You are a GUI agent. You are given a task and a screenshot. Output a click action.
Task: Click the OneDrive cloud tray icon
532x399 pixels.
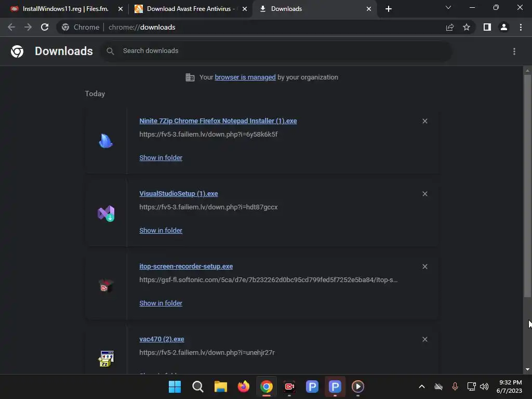438,387
